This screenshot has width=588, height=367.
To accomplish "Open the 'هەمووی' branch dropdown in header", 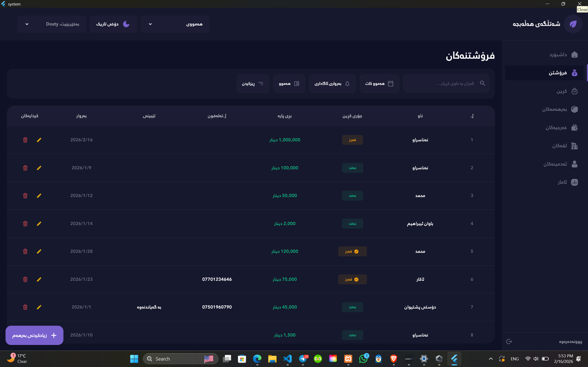I will (x=175, y=24).
